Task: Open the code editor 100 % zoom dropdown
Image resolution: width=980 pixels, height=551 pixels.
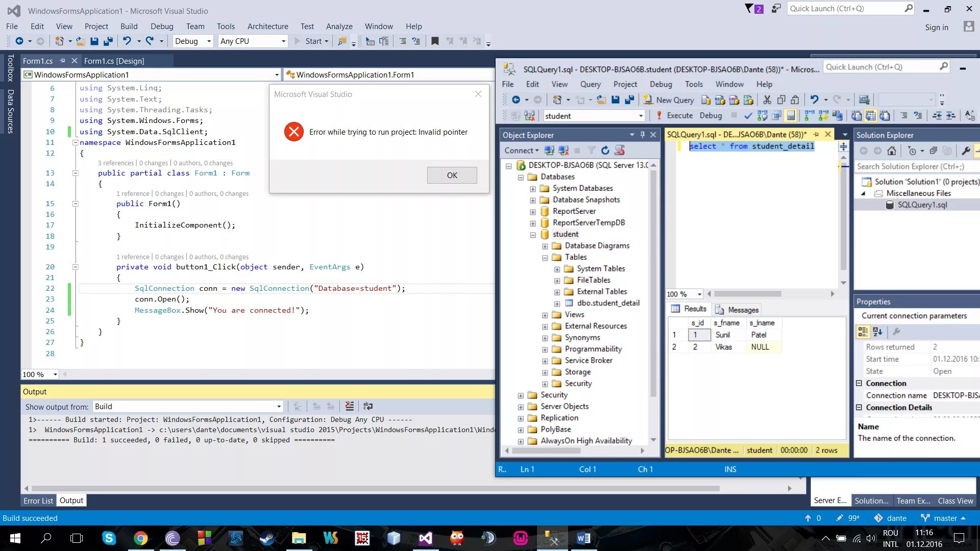Action: (x=39, y=374)
